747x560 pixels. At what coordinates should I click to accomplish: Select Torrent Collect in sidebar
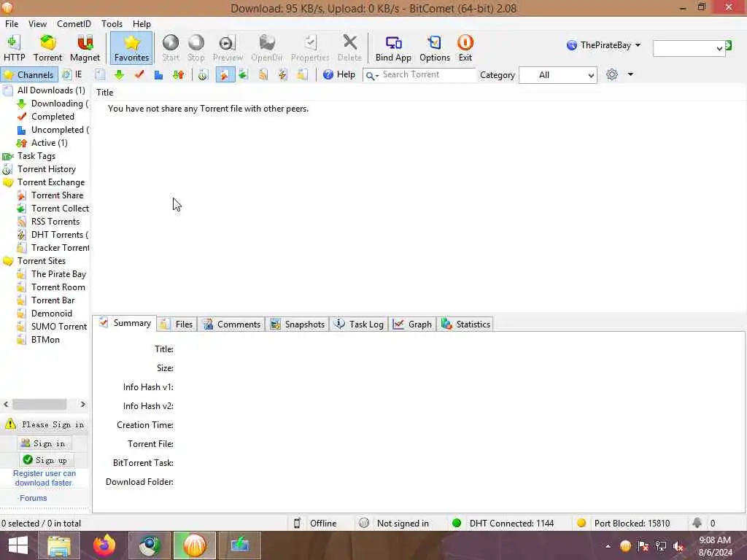click(60, 209)
